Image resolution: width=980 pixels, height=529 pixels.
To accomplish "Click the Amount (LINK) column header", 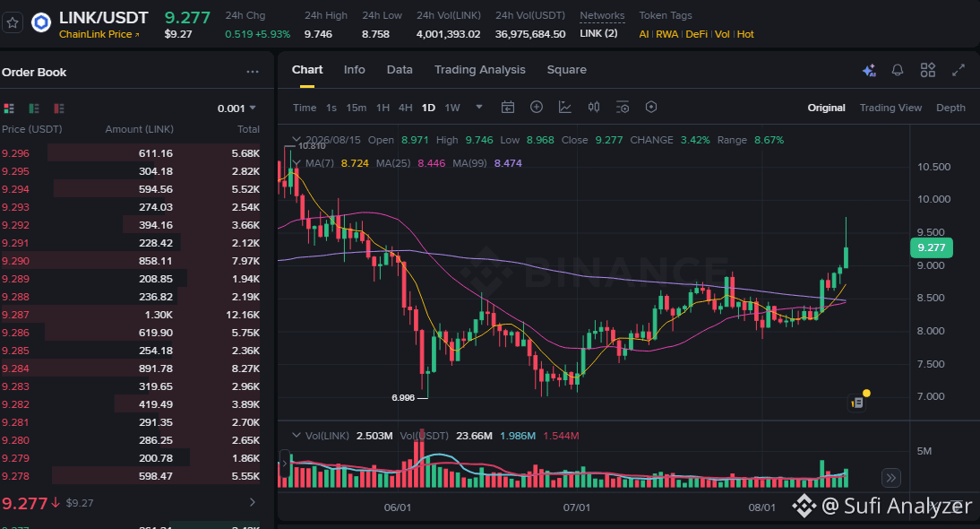I will click(x=140, y=129).
